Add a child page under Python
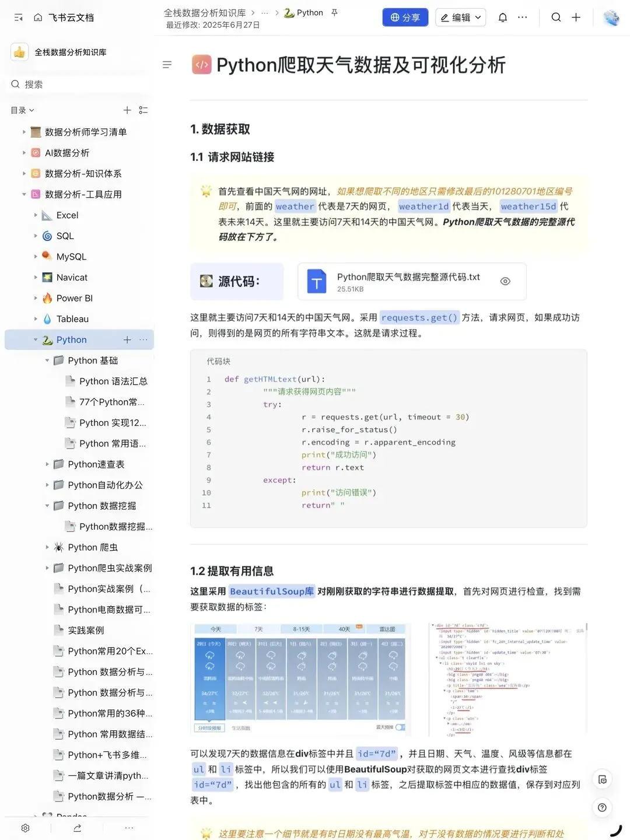This screenshot has height=840, width=630. [127, 339]
